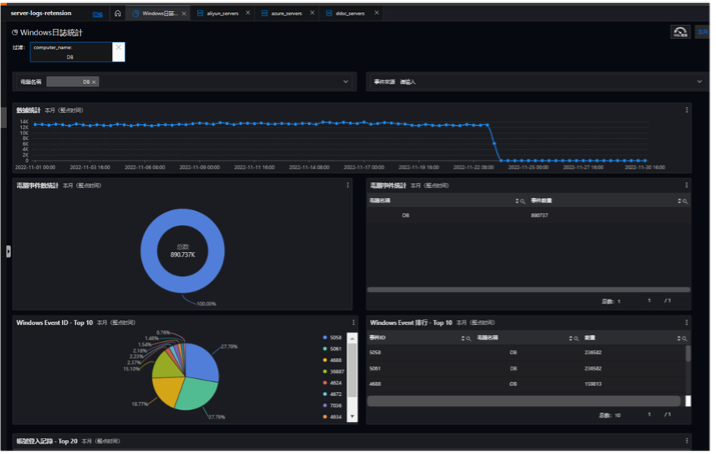
Task: Open the login records Top 20 three-dot menu
Action: pos(687,441)
